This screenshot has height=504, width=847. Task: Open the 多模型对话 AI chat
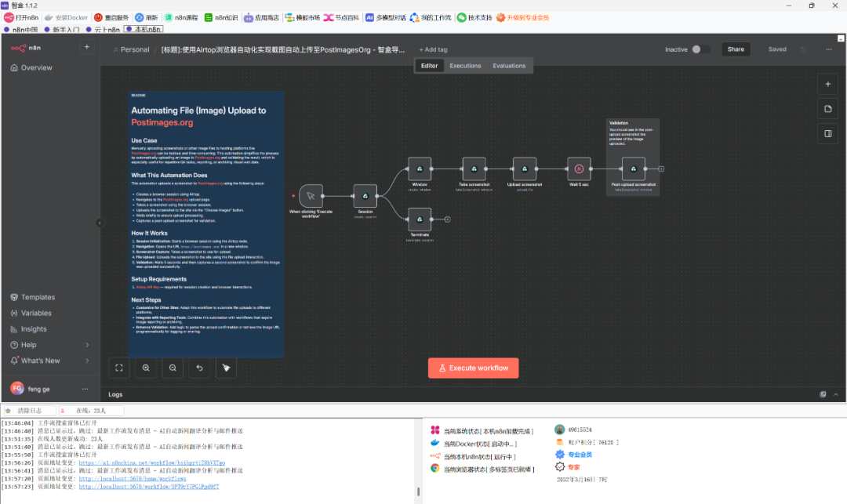pos(386,17)
